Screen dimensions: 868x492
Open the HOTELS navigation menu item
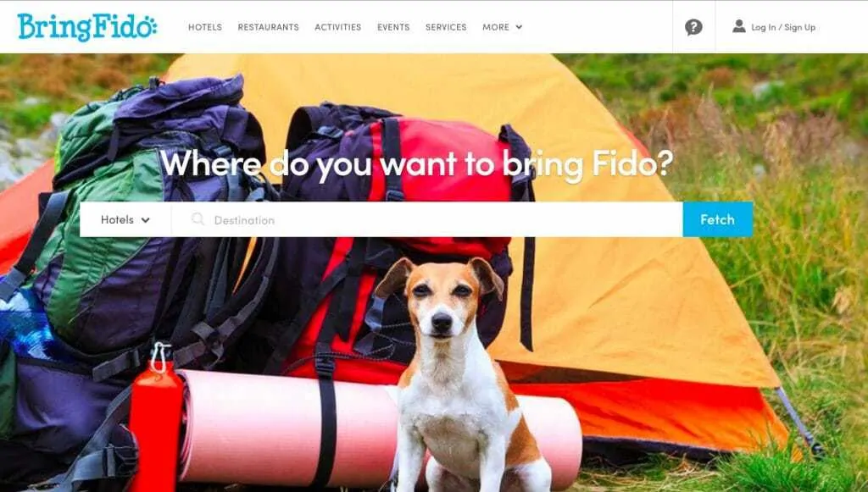(205, 26)
